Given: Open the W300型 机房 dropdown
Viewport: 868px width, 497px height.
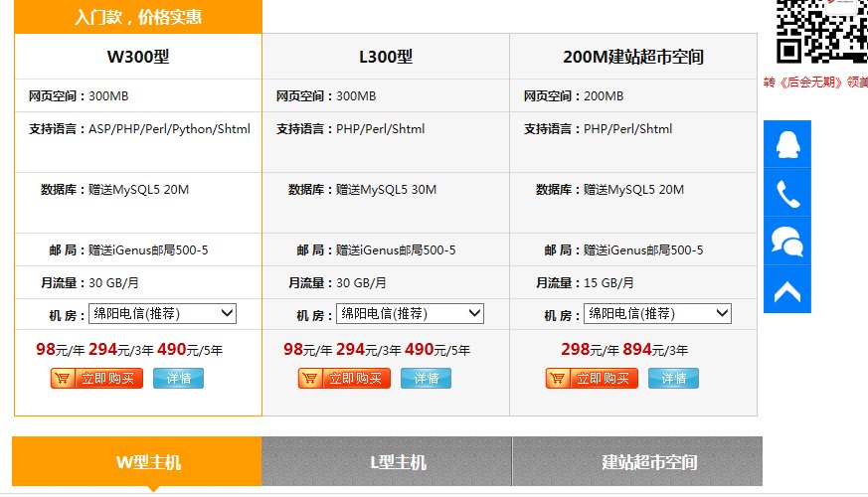Looking at the screenshot, I should (x=163, y=314).
